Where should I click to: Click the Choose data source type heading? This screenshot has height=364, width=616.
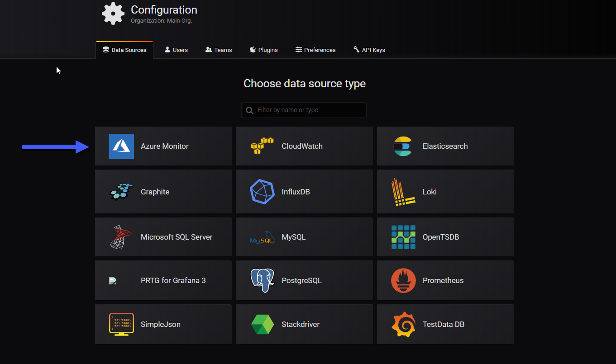pyautogui.click(x=305, y=84)
